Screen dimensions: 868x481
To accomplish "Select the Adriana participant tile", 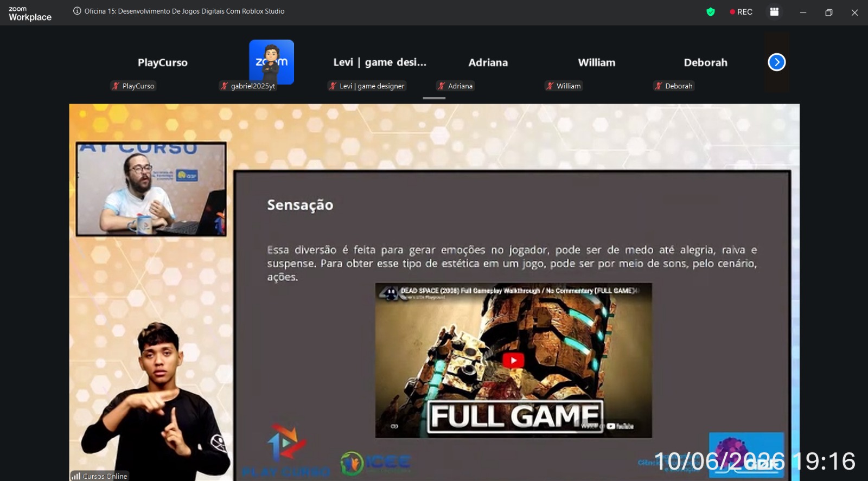I will point(488,62).
